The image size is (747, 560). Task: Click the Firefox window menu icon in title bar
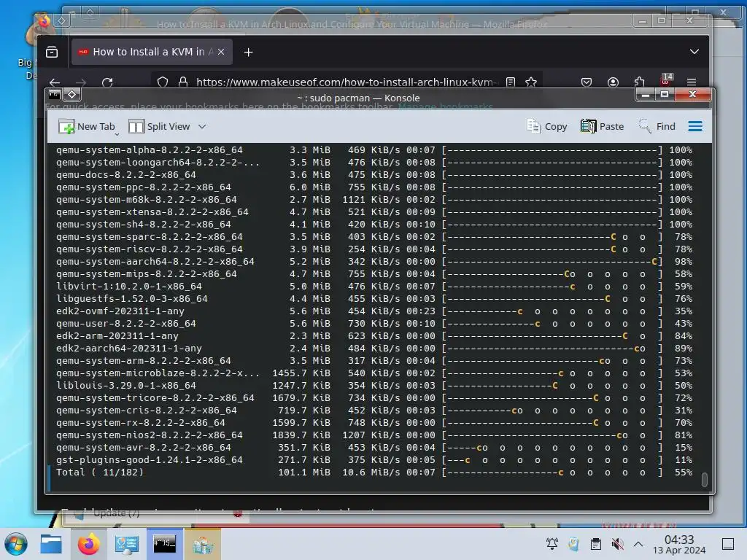44,21
